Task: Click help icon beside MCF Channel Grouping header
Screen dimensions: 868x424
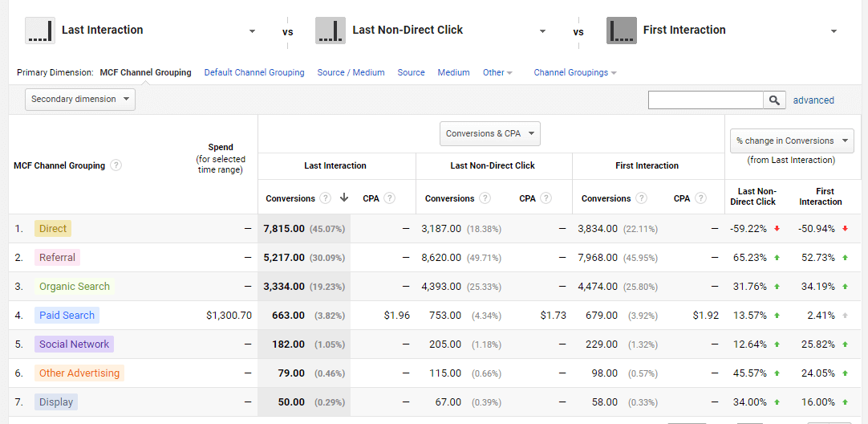Action: pyautogui.click(x=116, y=165)
